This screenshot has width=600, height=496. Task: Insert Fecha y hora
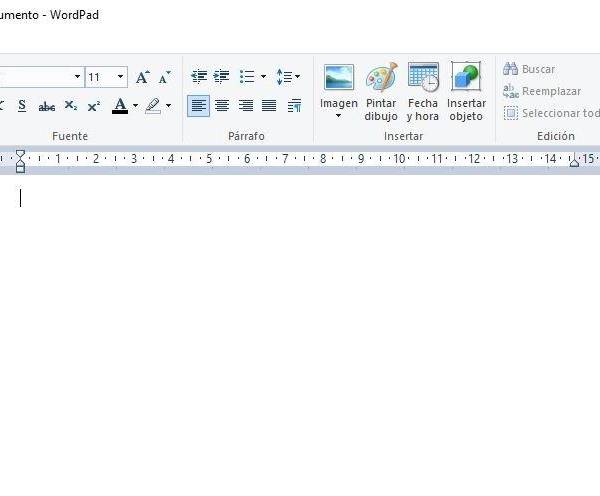click(x=423, y=78)
